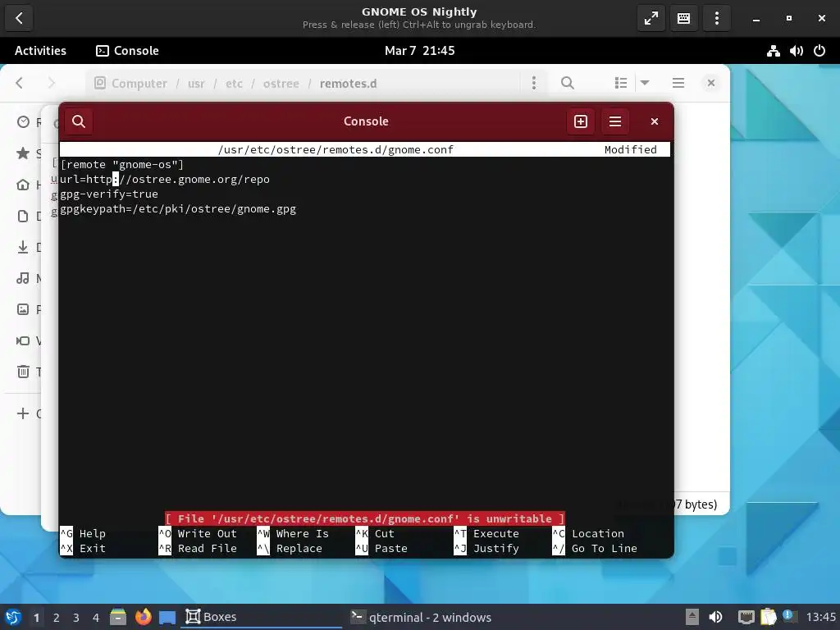Open search in the Console window
840x630 pixels.
[79, 121]
